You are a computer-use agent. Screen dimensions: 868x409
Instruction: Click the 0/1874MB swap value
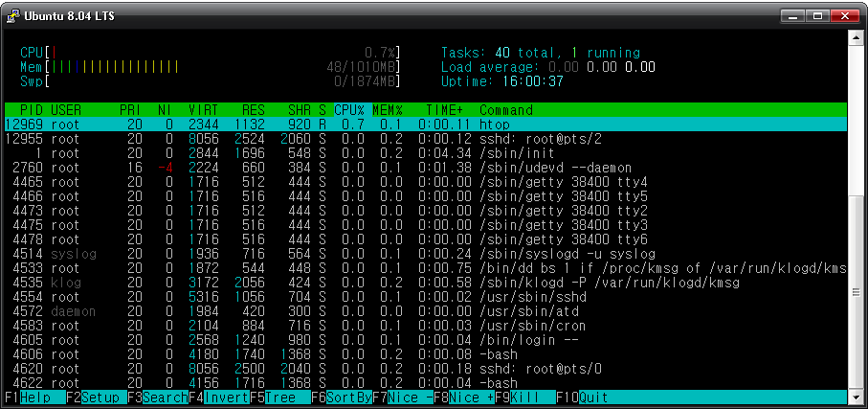366,81
